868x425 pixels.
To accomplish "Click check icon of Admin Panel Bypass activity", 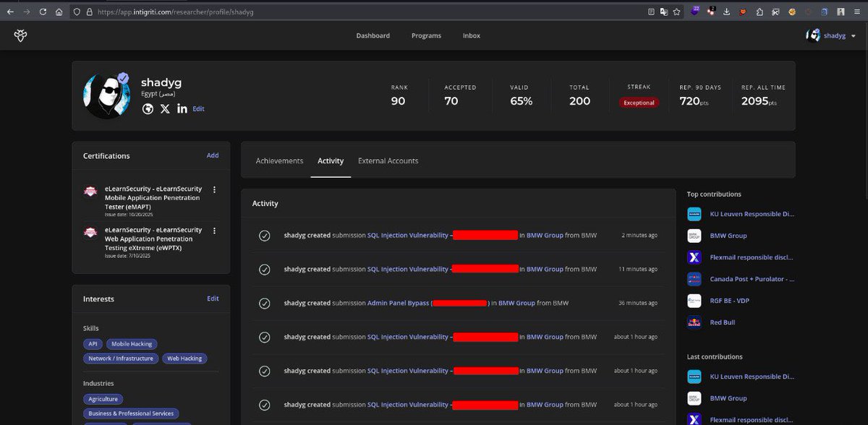I will [265, 303].
